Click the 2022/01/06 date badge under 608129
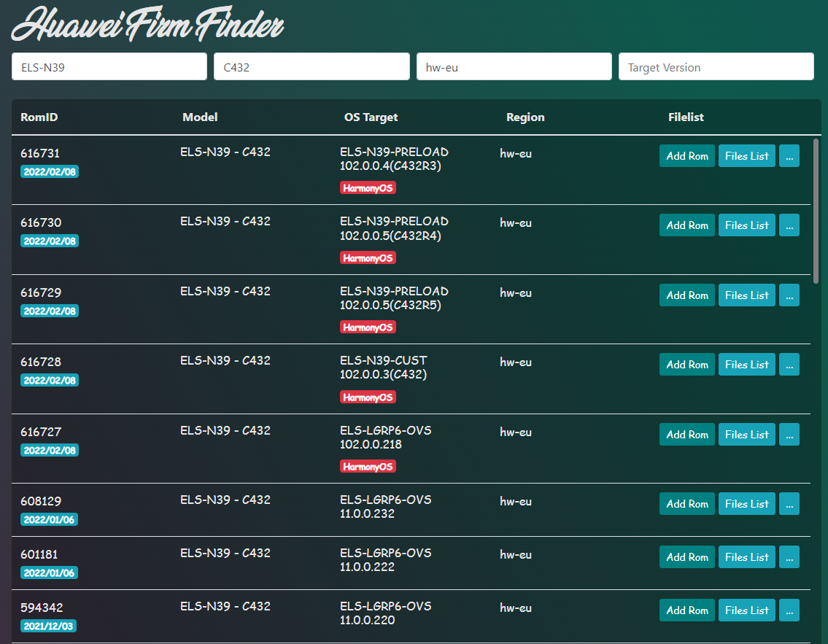 click(x=49, y=519)
